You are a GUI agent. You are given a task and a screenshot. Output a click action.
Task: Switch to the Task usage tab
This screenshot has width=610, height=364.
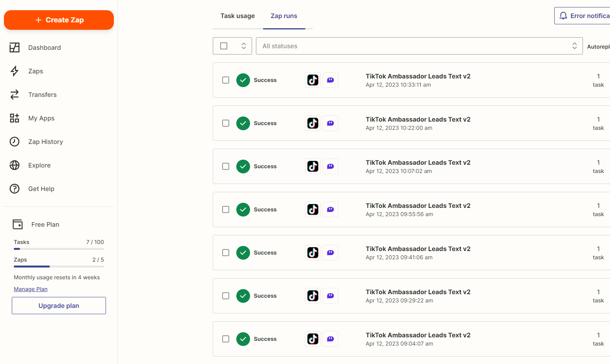coord(237,16)
